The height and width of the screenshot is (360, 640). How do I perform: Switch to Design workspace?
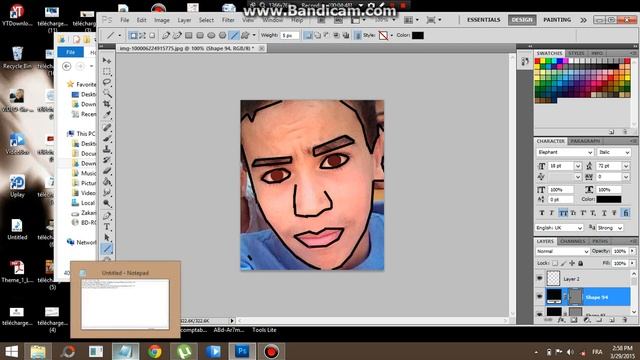point(522,20)
